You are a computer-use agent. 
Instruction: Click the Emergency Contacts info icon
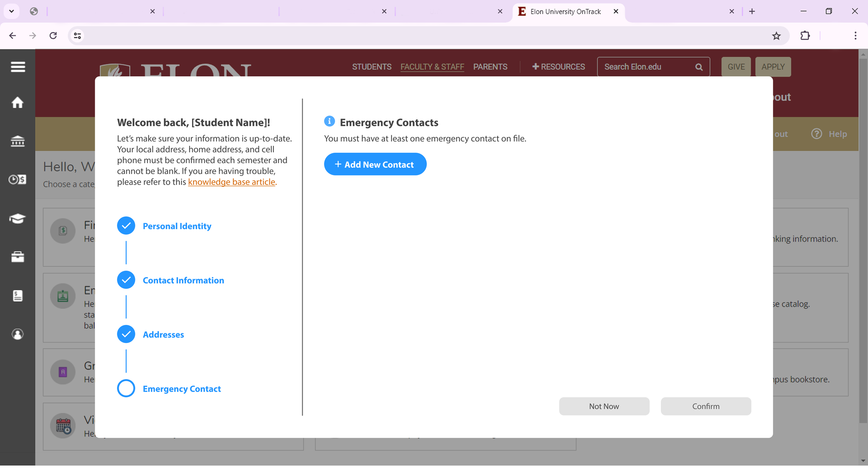click(x=329, y=121)
